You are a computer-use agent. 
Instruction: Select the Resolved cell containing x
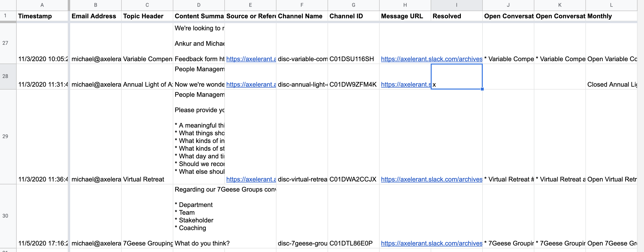point(456,77)
